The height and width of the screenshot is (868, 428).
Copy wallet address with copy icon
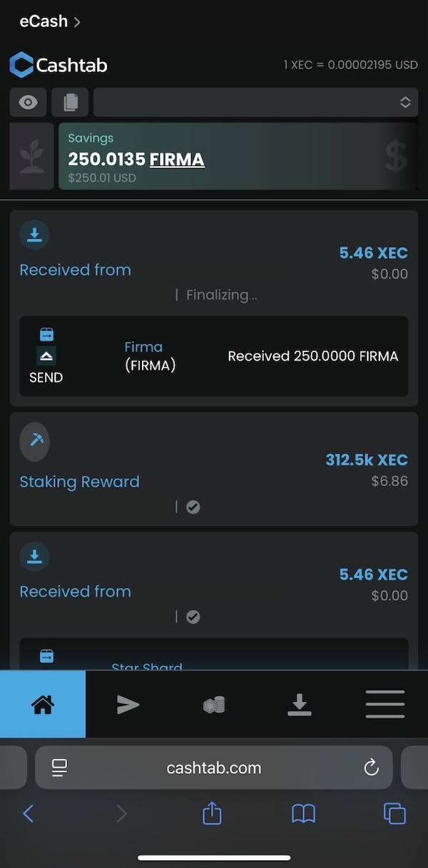tap(70, 103)
